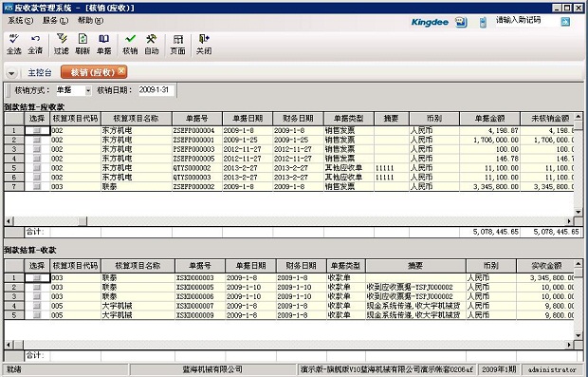588x377 pixels.
Task: Click the 3,345,800.00 实收金额 cell in lower table
Action: [x=545, y=278]
